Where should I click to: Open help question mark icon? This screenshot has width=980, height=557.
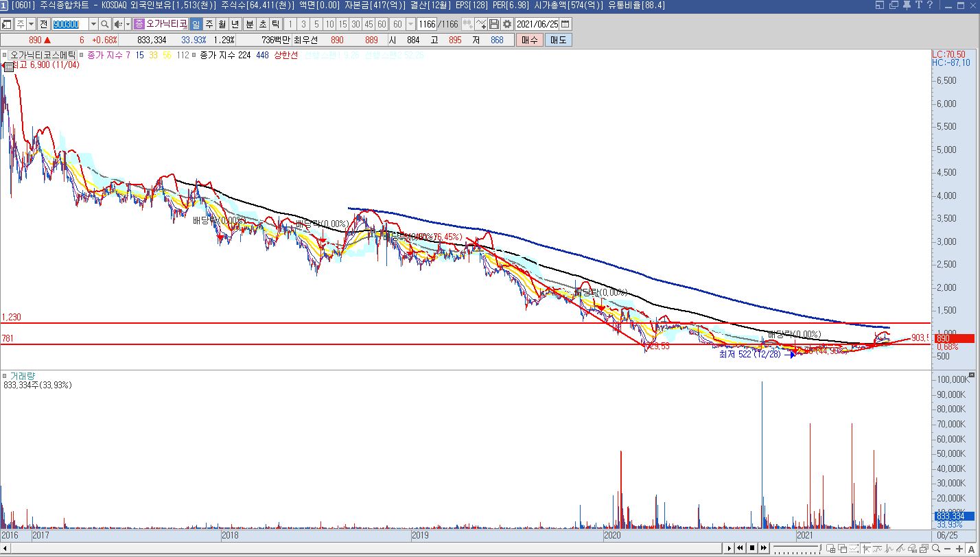930,5
